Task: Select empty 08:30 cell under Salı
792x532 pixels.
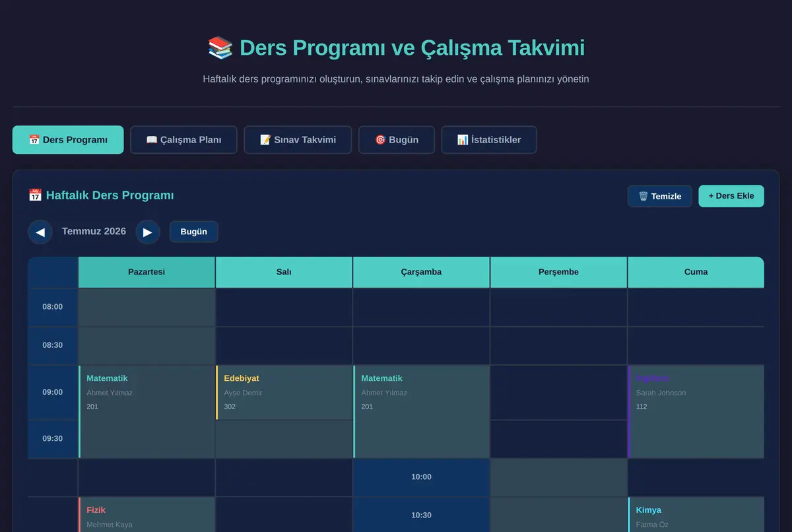Action: [x=284, y=345]
